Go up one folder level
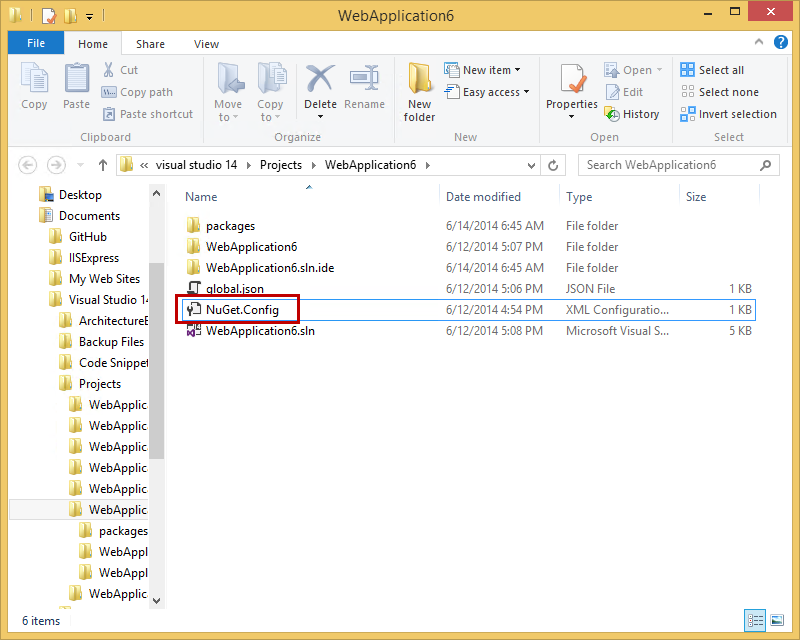 [x=103, y=165]
